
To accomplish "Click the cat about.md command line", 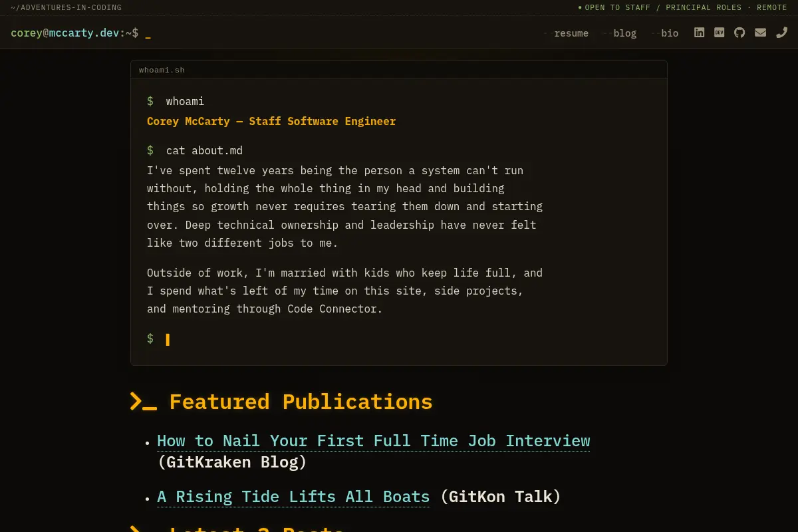I will [x=195, y=151].
